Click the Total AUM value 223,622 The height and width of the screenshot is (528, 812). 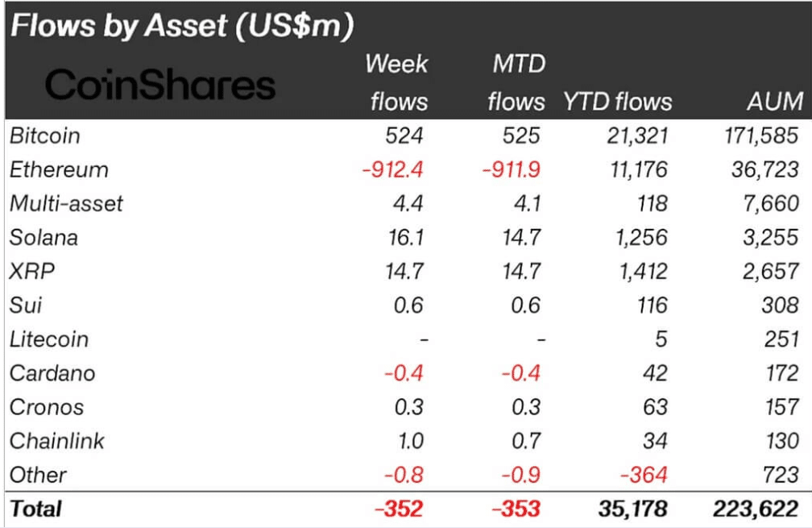click(x=756, y=509)
